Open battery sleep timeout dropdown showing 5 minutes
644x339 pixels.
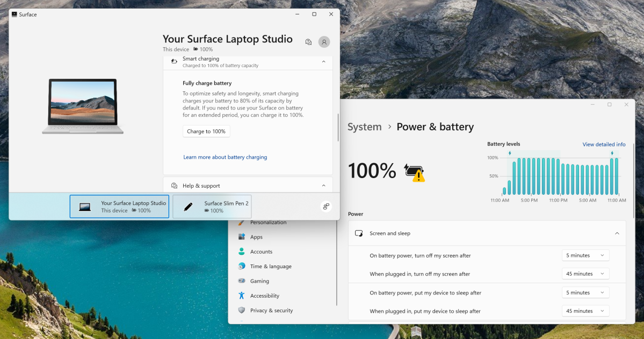[x=585, y=293]
